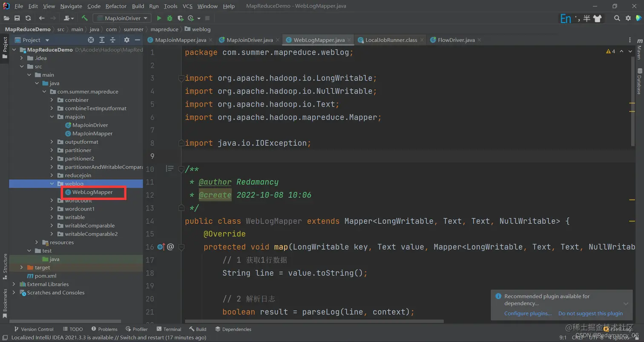Open the MapJoinDriver run configuration dropdown
Image resolution: width=644 pixels, height=342 pixels.
click(x=122, y=18)
